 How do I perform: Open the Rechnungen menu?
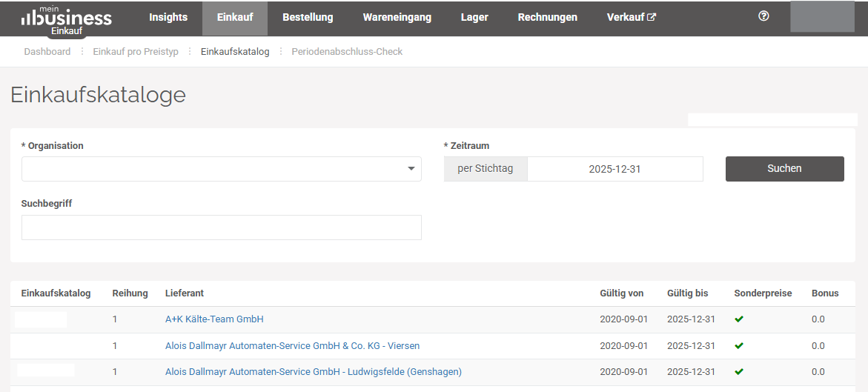coord(548,17)
